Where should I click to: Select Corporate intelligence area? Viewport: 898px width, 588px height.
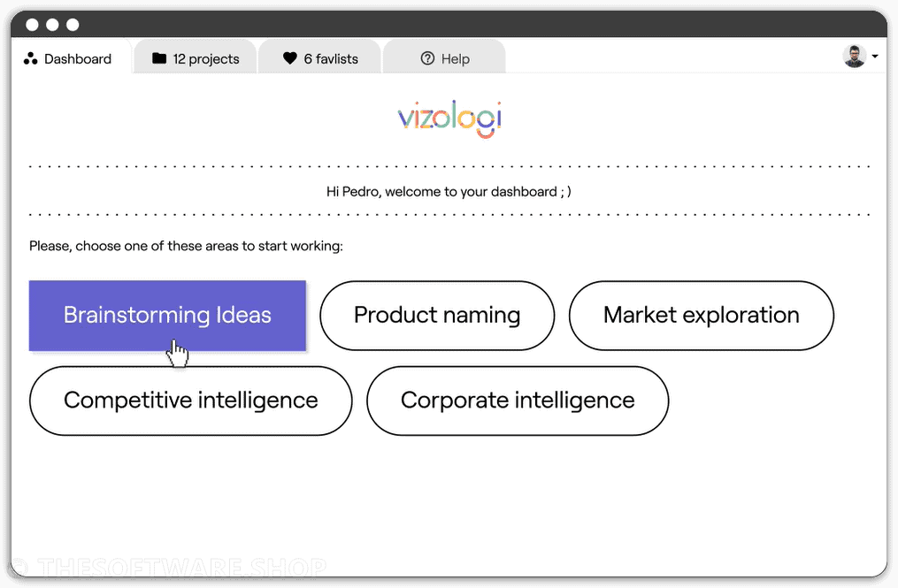[x=518, y=401]
